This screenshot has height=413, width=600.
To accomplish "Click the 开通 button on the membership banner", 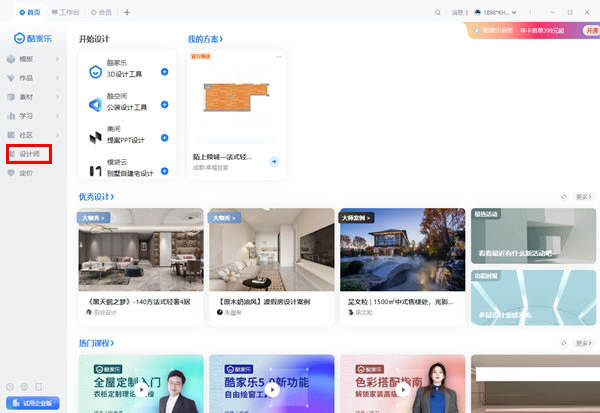I will (x=592, y=31).
